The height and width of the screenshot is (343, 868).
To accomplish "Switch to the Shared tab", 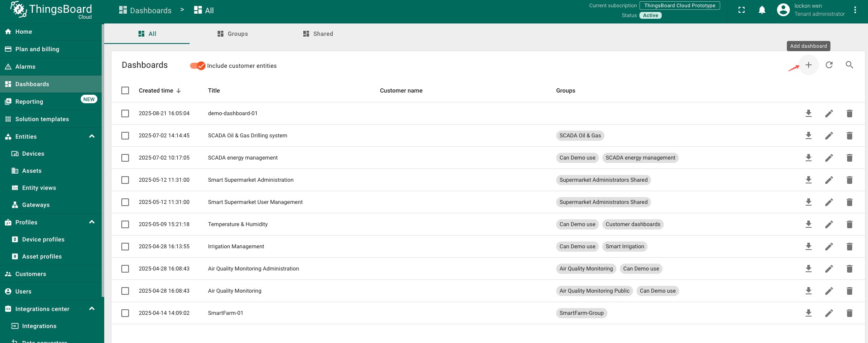I will 318,34.
